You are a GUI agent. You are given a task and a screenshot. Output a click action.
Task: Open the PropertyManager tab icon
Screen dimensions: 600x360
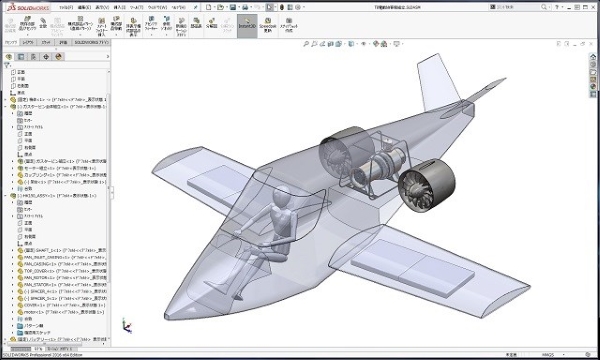point(21,57)
